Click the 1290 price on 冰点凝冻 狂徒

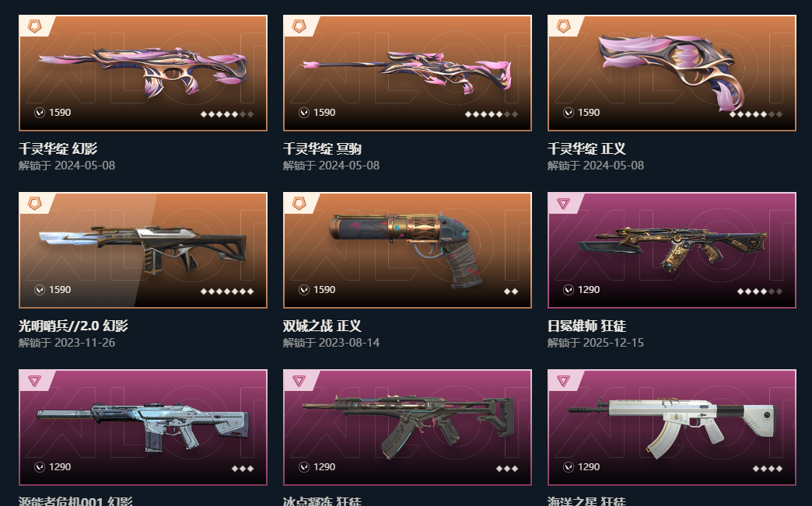click(324, 467)
